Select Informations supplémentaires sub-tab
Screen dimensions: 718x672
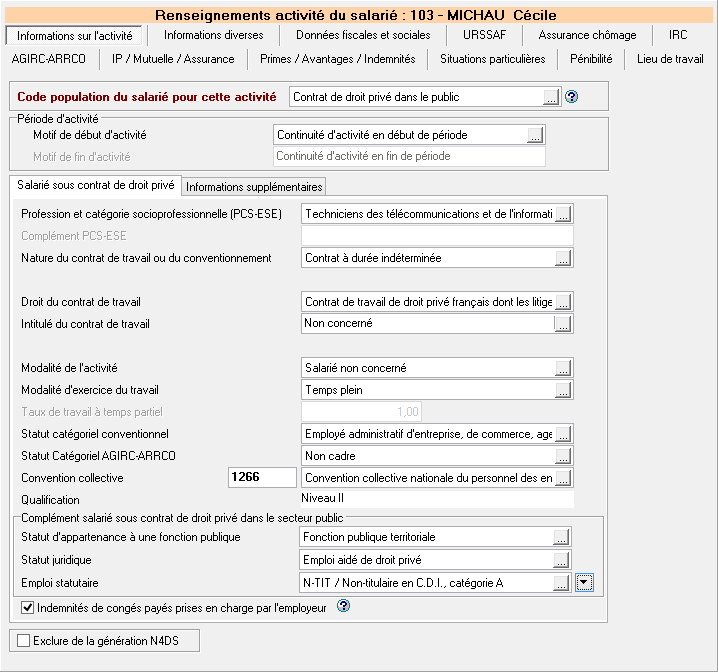point(254,187)
